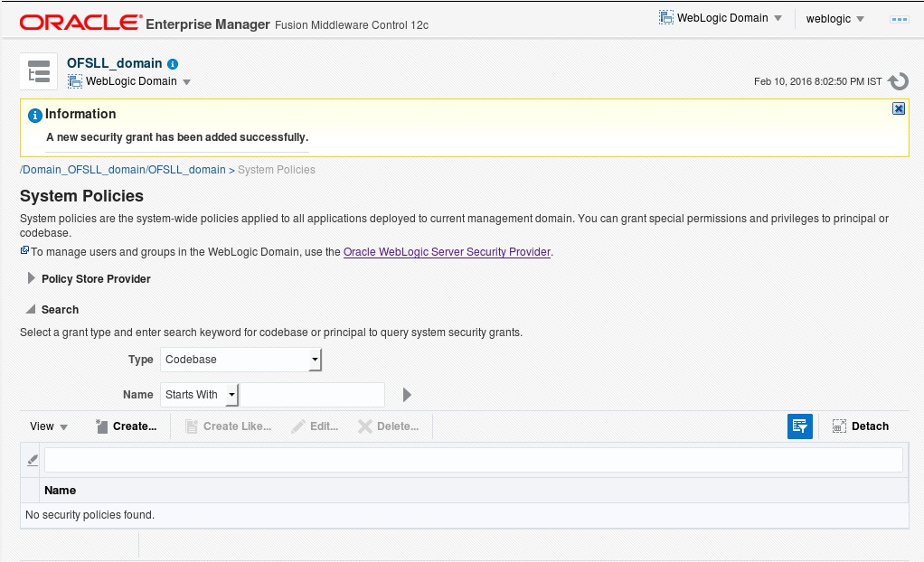Click the Delete... toolbar button

click(389, 426)
